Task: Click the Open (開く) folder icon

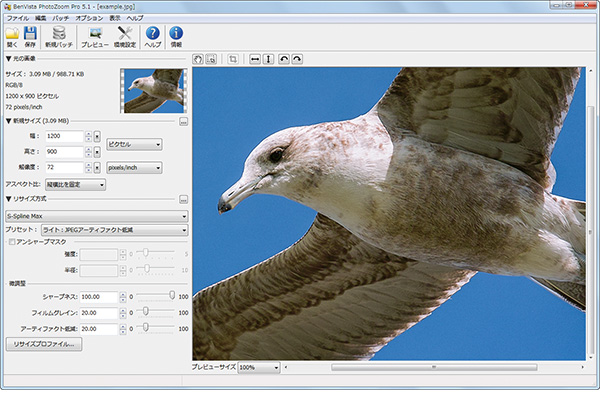Action: click(x=12, y=35)
